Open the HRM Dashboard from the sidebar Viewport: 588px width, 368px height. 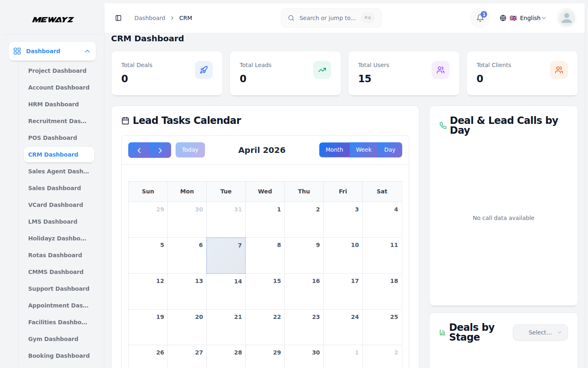53,104
